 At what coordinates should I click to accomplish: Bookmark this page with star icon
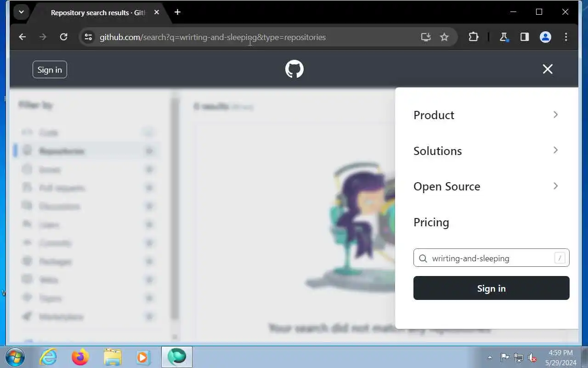444,37
